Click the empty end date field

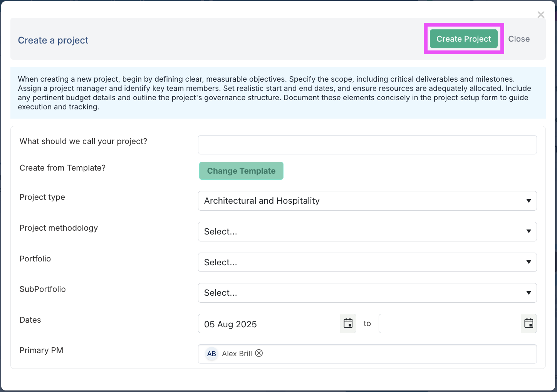tap(449, 324)
